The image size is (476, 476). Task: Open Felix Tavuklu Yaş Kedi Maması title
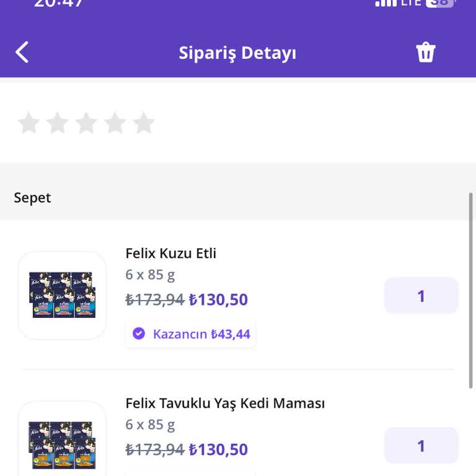click(x=225, y=403)
